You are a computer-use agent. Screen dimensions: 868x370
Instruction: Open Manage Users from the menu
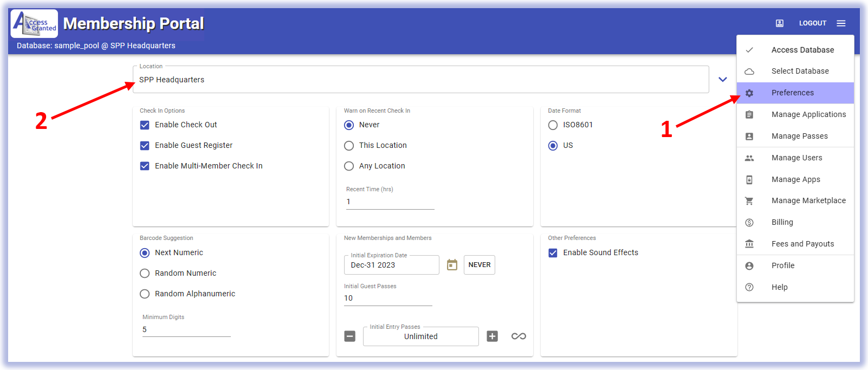click(x=796, y=158)
